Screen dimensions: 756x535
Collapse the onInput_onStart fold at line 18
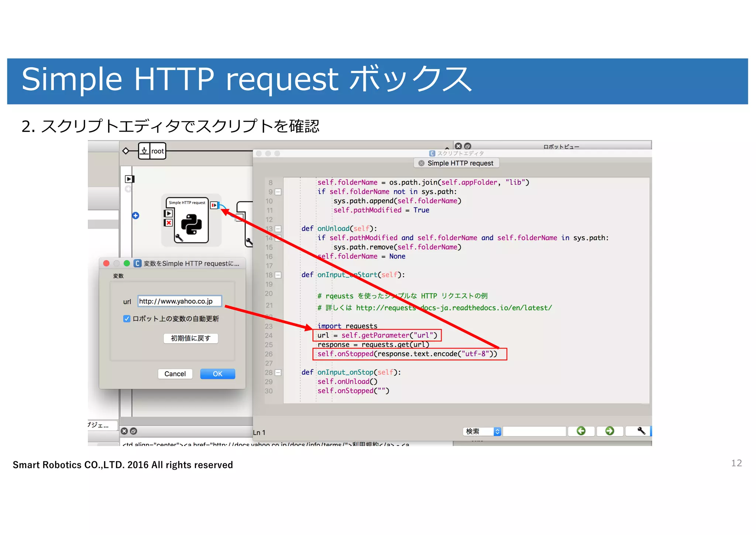coord(278,275)
